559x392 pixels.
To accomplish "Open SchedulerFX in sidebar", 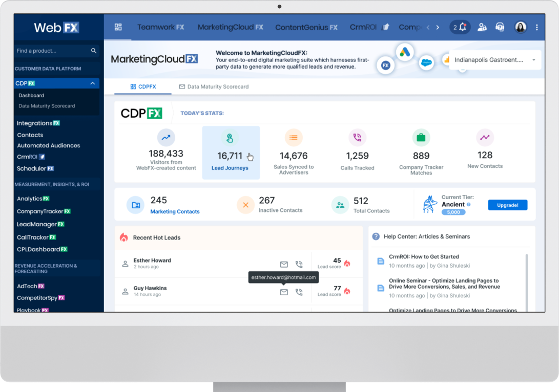I will pos(35,168).
